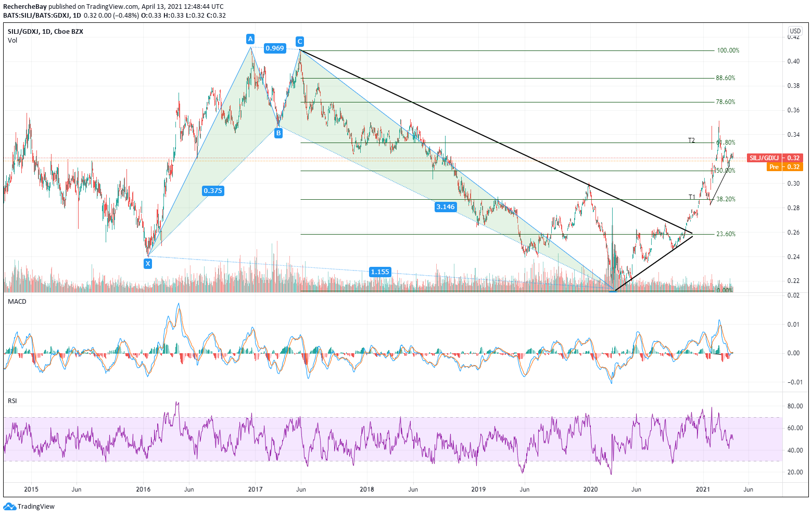Open the MACD indicator legend
The width and height of the screenshot is (812, 516).
click(x=17, y=302)
